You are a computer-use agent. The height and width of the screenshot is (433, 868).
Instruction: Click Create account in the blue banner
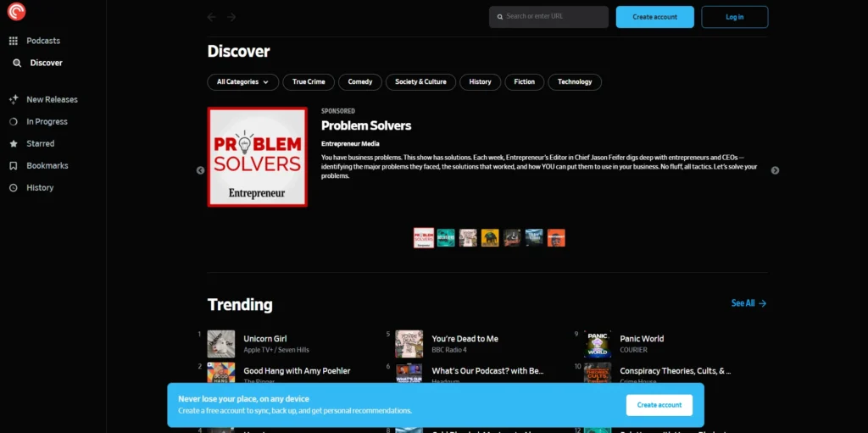(659, 405)
